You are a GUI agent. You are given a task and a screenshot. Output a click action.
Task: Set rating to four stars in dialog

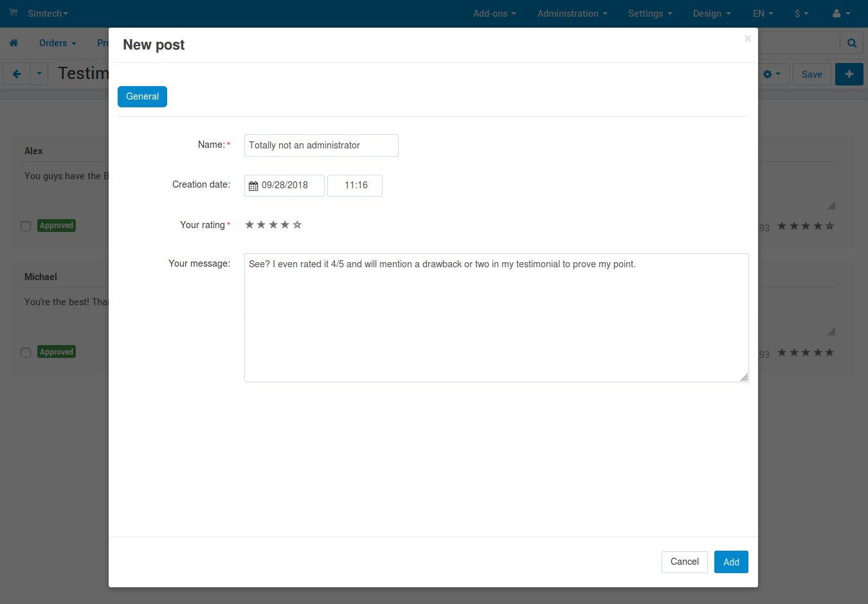(285, 225)
